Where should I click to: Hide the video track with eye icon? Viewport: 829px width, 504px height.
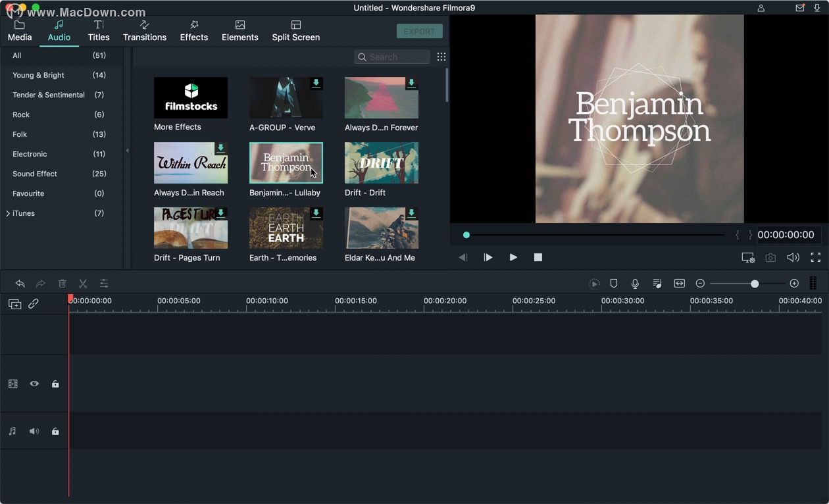(x=34, y=384)
